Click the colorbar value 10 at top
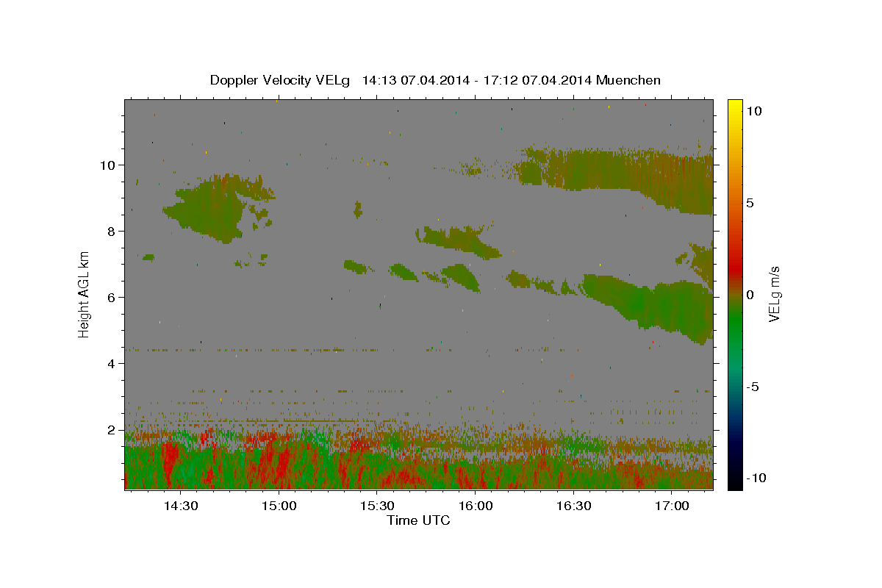882x588 pixels. pos(756,111)
